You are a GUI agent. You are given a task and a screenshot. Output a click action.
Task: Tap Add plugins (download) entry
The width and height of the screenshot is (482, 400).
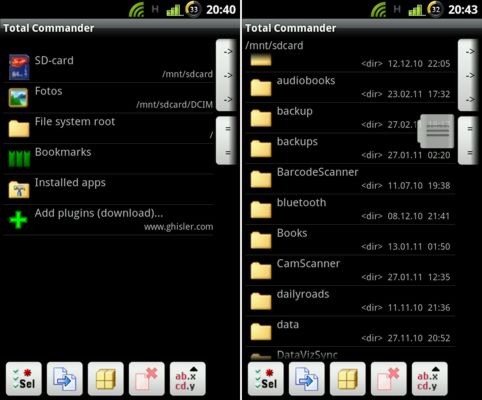[108, 220]
